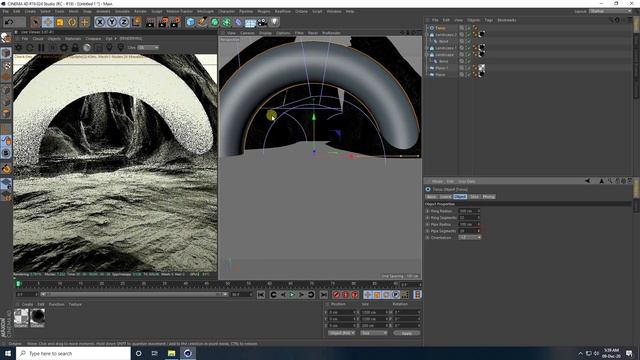The height and width of the screenshot is (360, 640).
Task: Add a Light object
Action: (x=275, y=22)
